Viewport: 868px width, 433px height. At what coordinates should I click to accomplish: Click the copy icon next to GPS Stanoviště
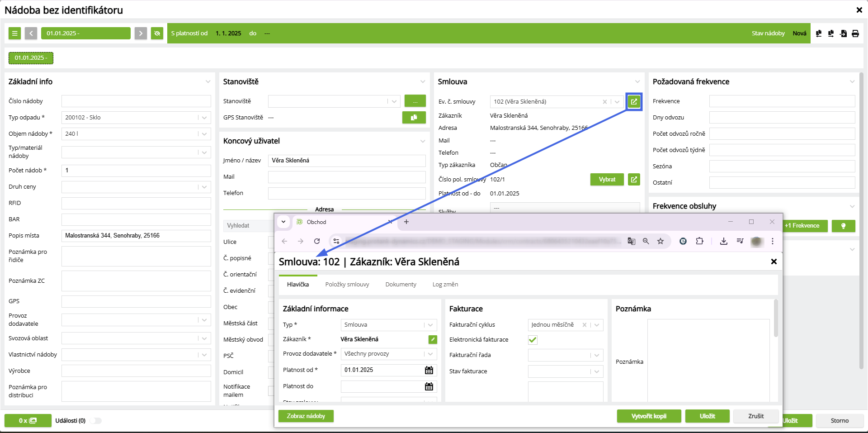click(414, 117)
